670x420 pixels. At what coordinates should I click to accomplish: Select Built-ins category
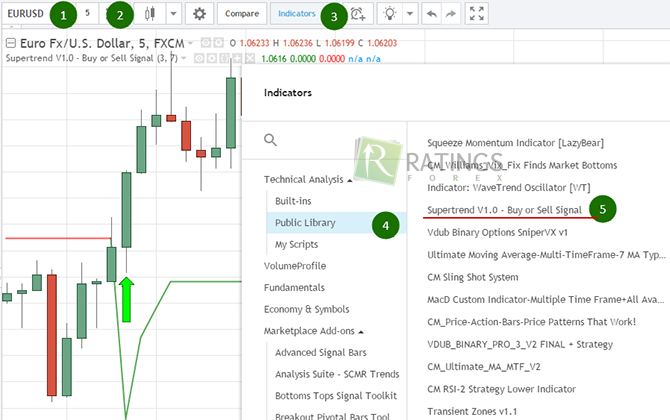click(293, 201)
